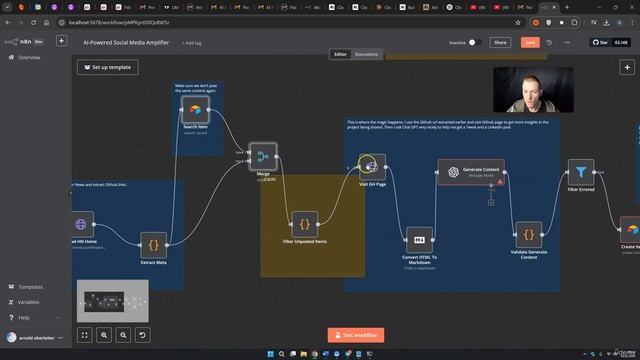Reset the canvas zoom level

[142, 335]
